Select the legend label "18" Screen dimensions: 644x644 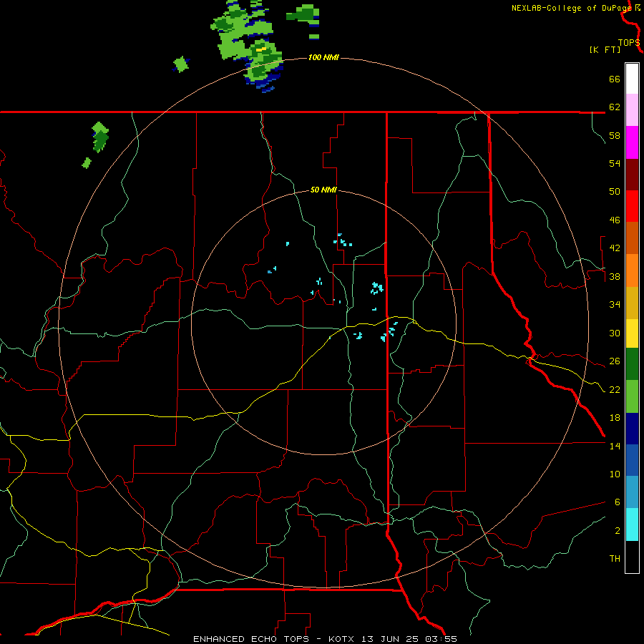coord(615,418)
